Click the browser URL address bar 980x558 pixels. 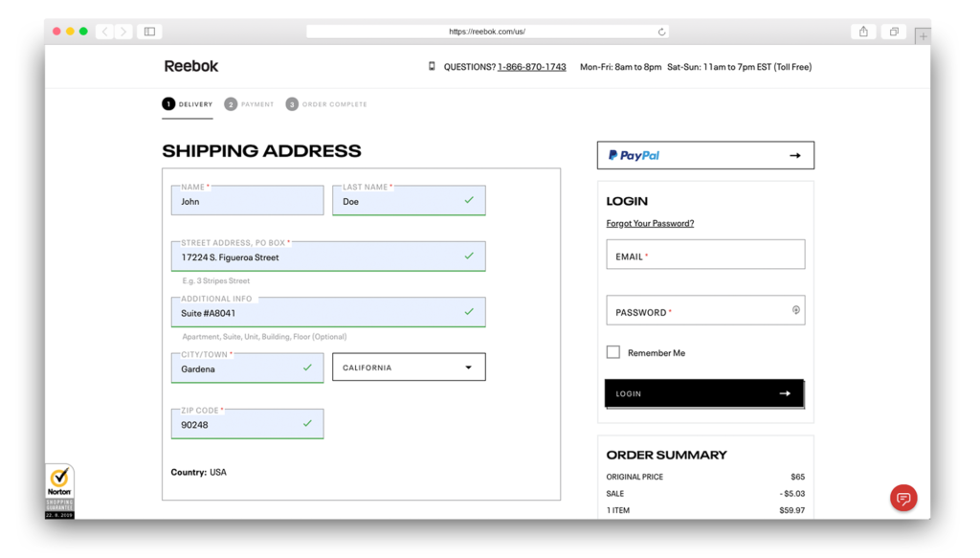tap(487, 32)
